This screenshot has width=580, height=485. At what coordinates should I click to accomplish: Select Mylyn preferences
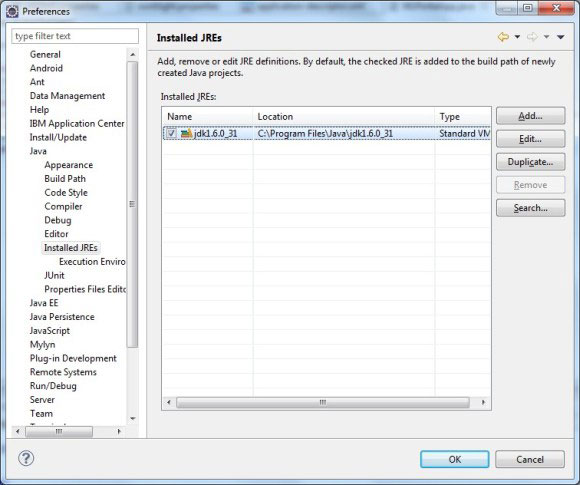(42, 344)
